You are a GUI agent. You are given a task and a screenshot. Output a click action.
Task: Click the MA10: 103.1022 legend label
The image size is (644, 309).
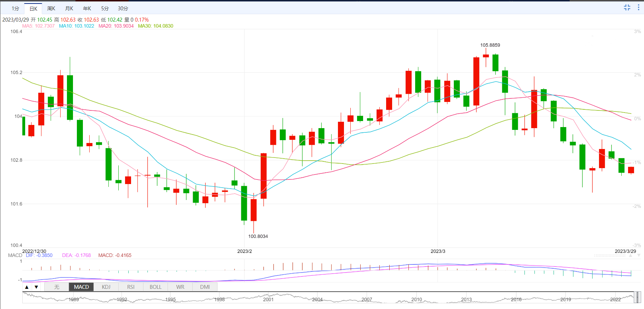[77, 26]
